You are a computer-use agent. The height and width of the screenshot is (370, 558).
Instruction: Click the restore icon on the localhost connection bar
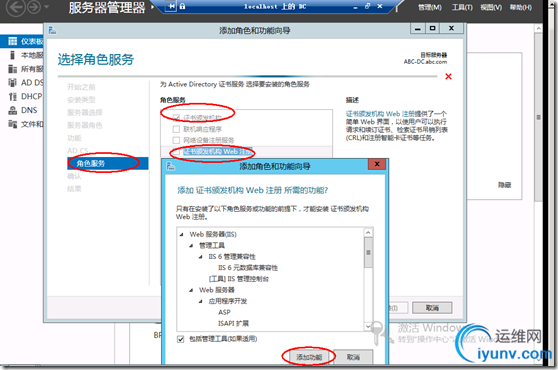coord(368,6)
